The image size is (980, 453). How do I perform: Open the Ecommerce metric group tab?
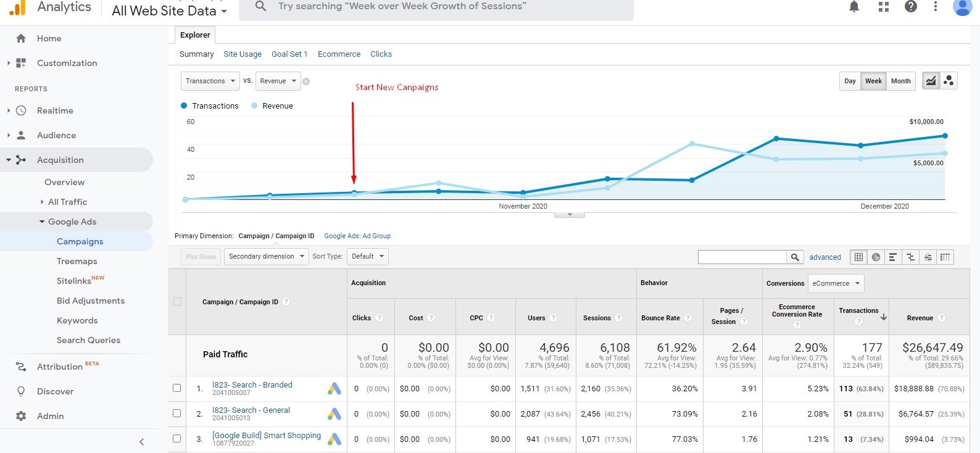339,54
